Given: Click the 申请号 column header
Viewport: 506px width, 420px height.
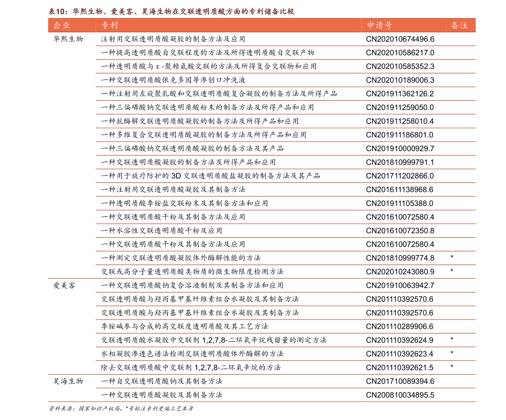Looking at the screenshot, I should coord(379,26).
